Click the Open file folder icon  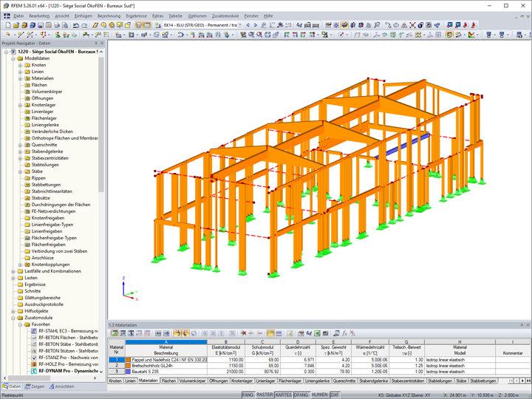pos(16,25)
